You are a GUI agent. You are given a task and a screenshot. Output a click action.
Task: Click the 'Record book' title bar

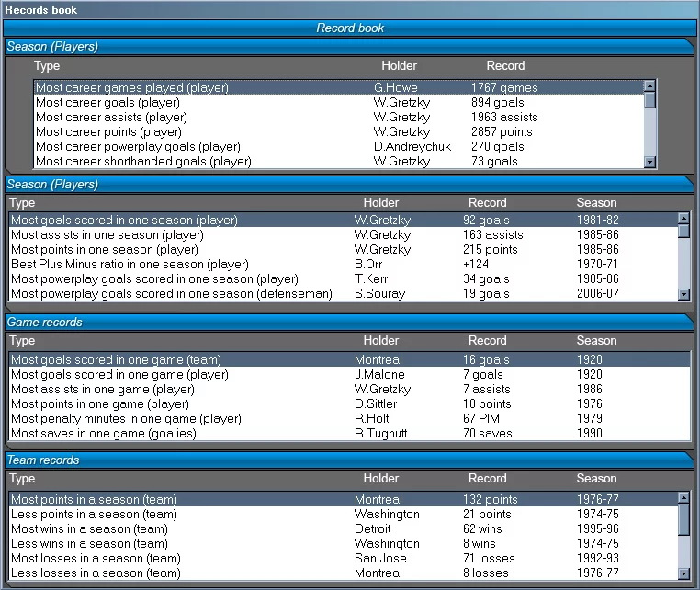350,28
